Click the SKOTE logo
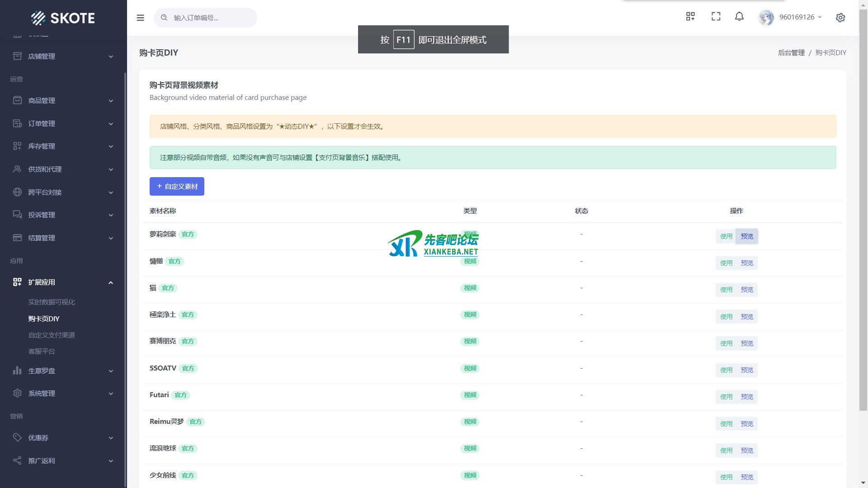This screenshot has width=868, height=488. tap(63, 18)
